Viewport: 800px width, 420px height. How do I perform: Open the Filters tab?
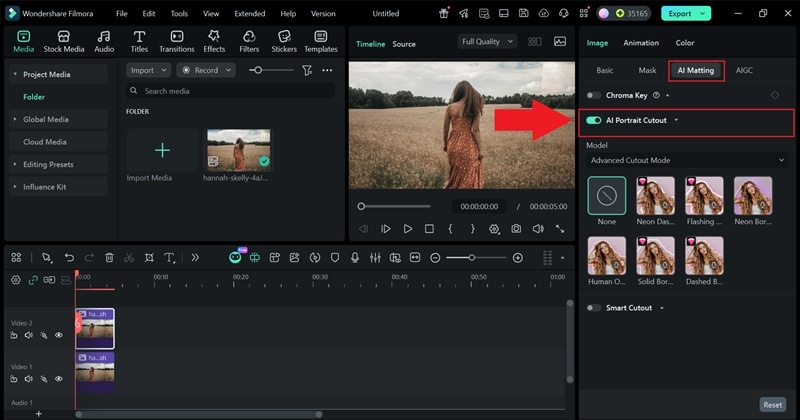(249, 41)
